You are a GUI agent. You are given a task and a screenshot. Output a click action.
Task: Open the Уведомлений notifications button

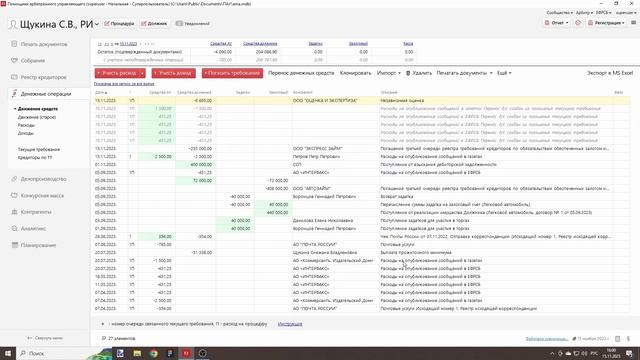coord(193,24)
